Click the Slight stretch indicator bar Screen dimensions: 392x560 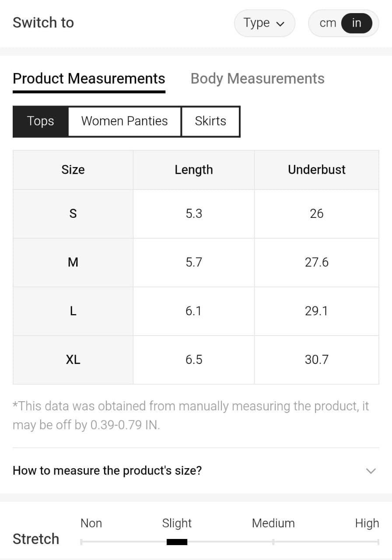(x=177, y=542)
